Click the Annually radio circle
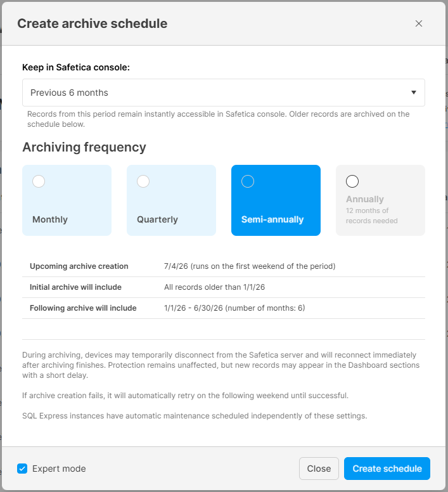This screenshot has height=492, width=448. click(352, 182)
